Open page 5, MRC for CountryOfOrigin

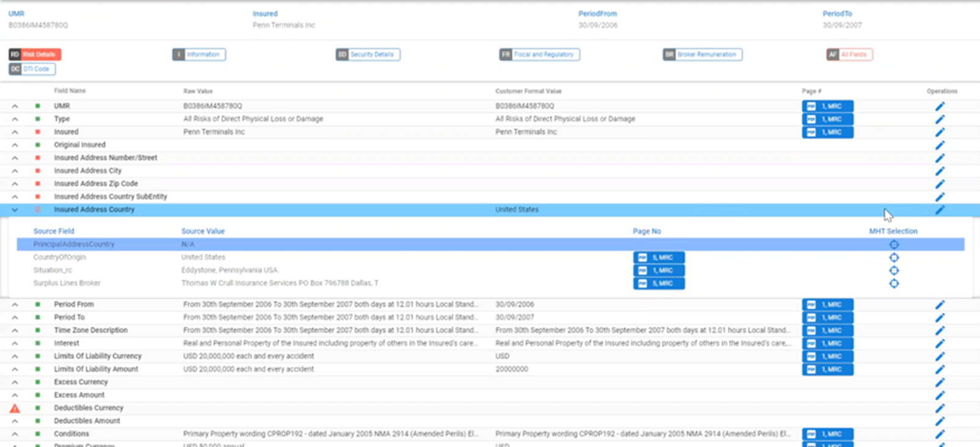click(x=659, y=258)
